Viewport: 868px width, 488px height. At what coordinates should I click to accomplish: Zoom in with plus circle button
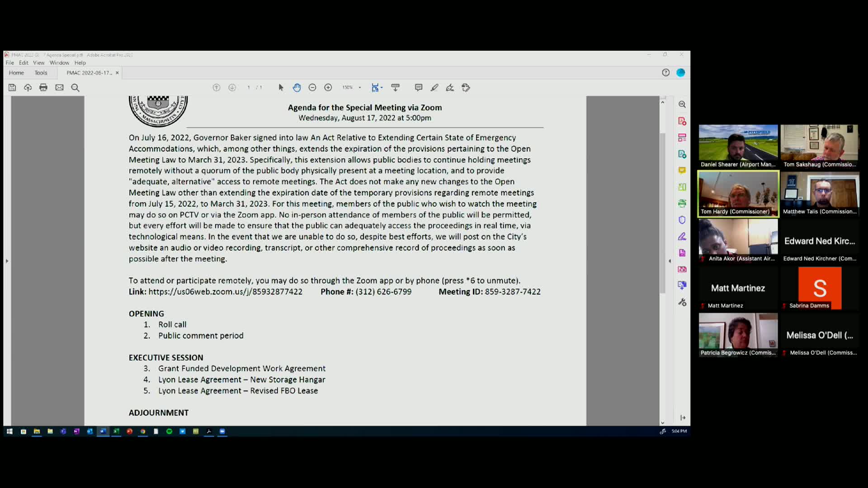[328, 88]
